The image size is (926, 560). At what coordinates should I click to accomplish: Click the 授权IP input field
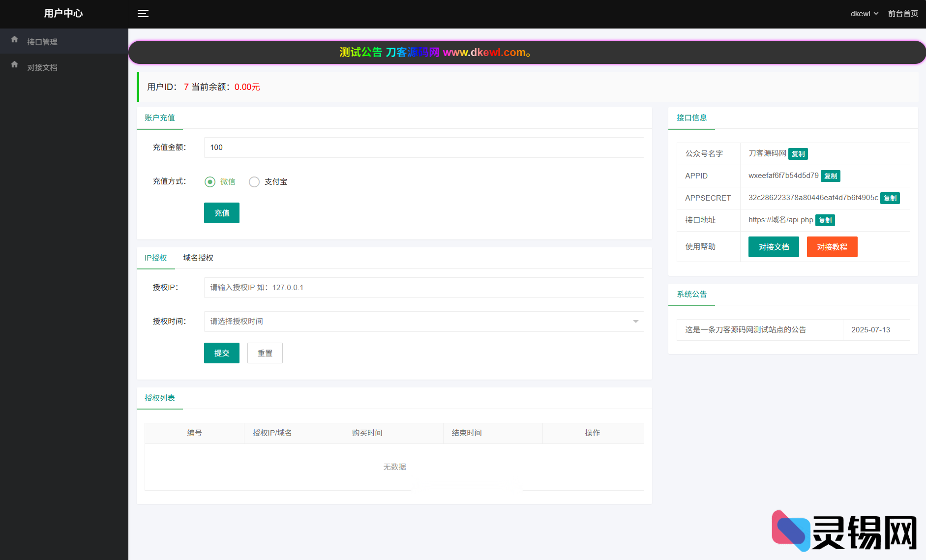[x=423, y=288]
